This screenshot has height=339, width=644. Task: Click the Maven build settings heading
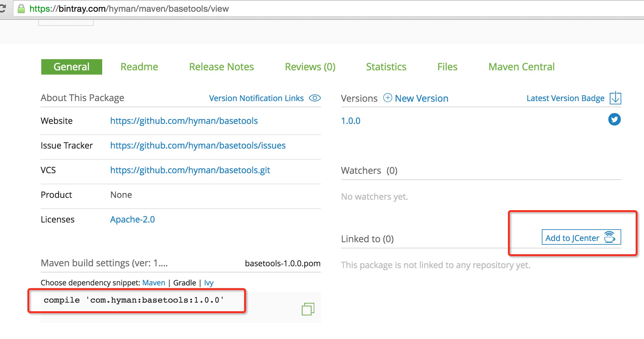[104, 263]
